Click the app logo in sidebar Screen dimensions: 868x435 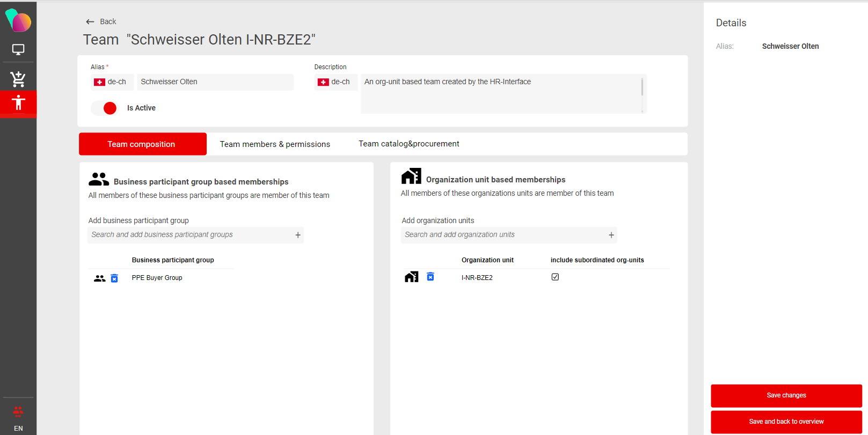click(18, 20)
